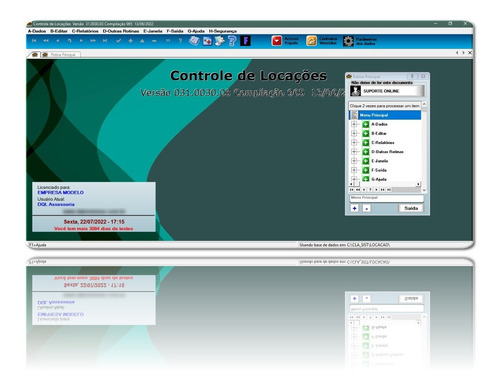Open the red Acesso Rápido toolbar icon
The image size is (500, 388).
[x=277, y=41]
